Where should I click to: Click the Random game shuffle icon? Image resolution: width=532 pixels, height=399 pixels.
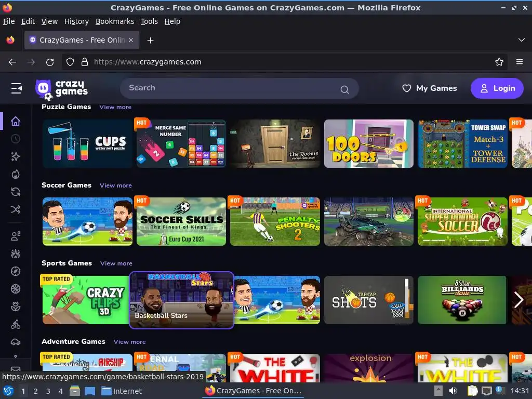15,209
